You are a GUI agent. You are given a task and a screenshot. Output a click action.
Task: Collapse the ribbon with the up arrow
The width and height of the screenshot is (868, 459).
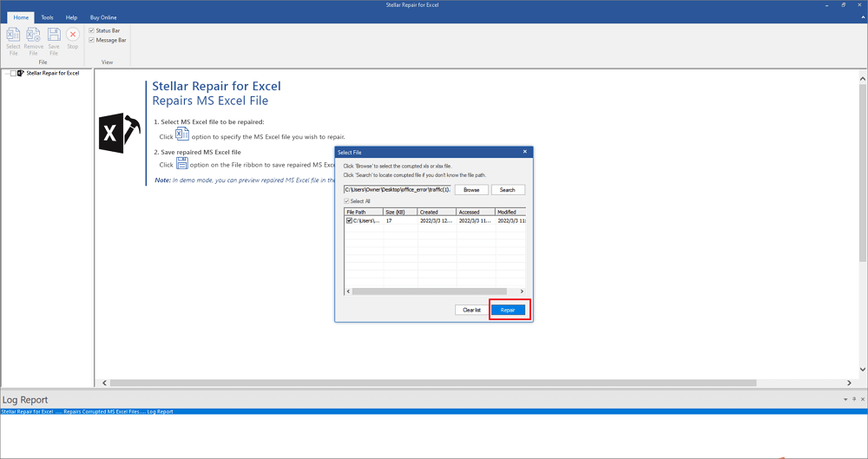(861, 17)
